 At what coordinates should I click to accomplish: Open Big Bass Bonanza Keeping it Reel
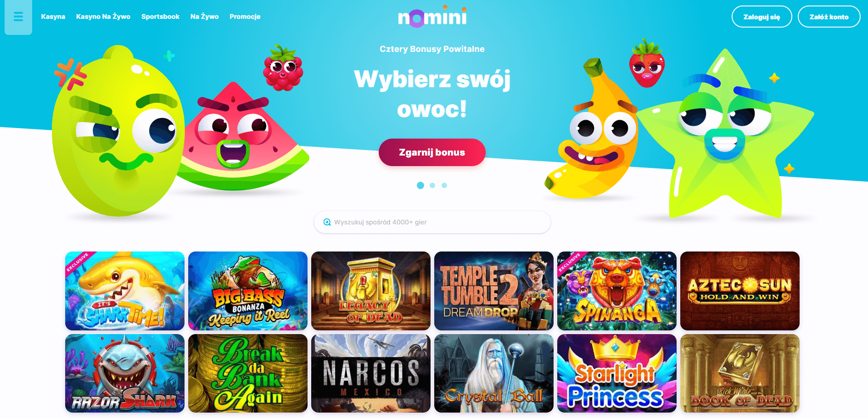pos(248,291)
